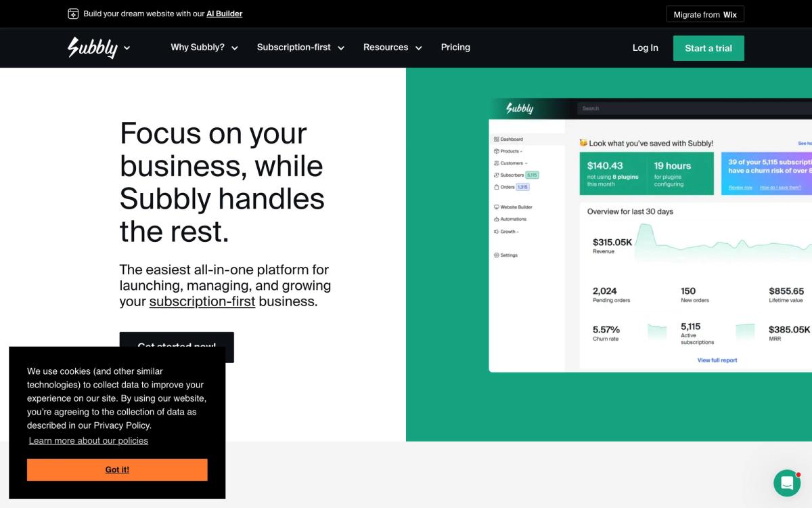Click the Migrate from Wix button
This screenshot has height=508, width=812.
click(x=705, y=14)
